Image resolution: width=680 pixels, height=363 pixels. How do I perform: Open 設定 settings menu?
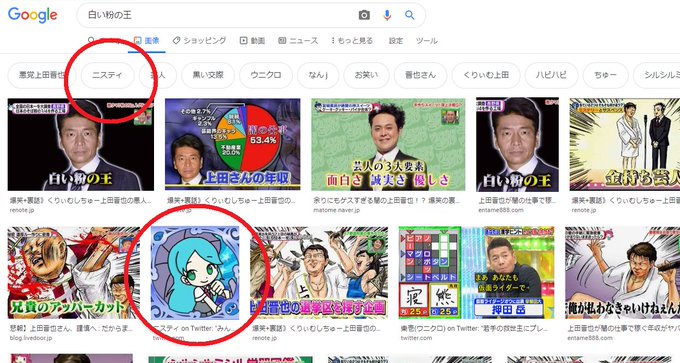tap(396, 41)
